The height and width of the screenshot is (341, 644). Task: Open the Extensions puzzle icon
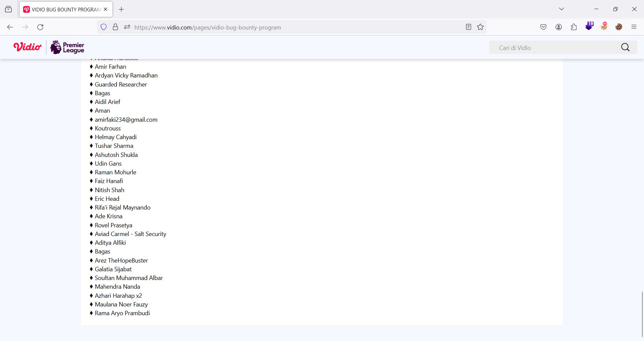click(x=574, y=27)
